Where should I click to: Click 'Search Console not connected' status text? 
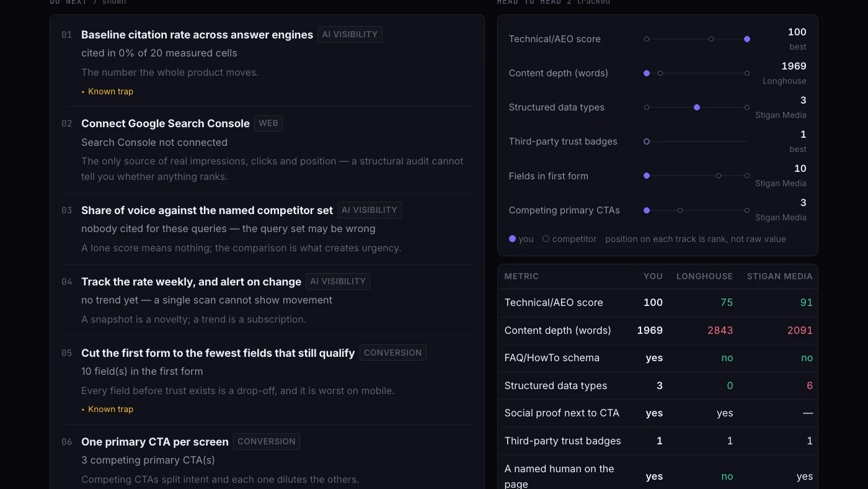tap(154, 143)
